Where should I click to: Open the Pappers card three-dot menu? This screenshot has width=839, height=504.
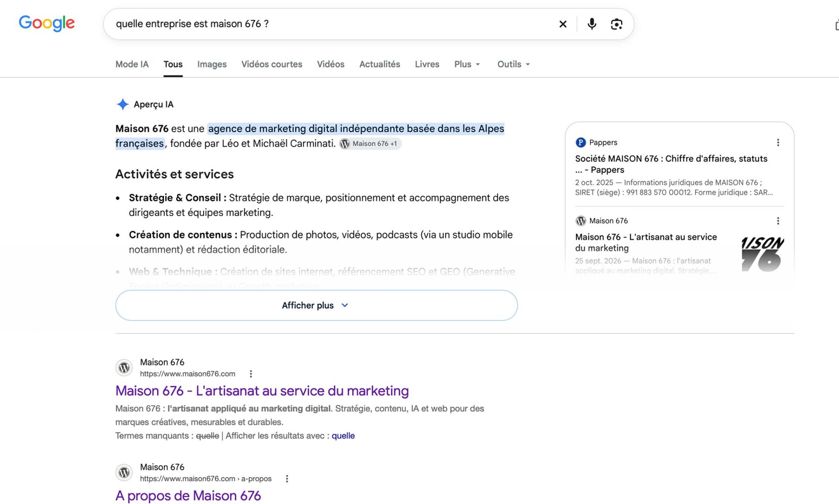pyautogui.click(x=778, y=142)
